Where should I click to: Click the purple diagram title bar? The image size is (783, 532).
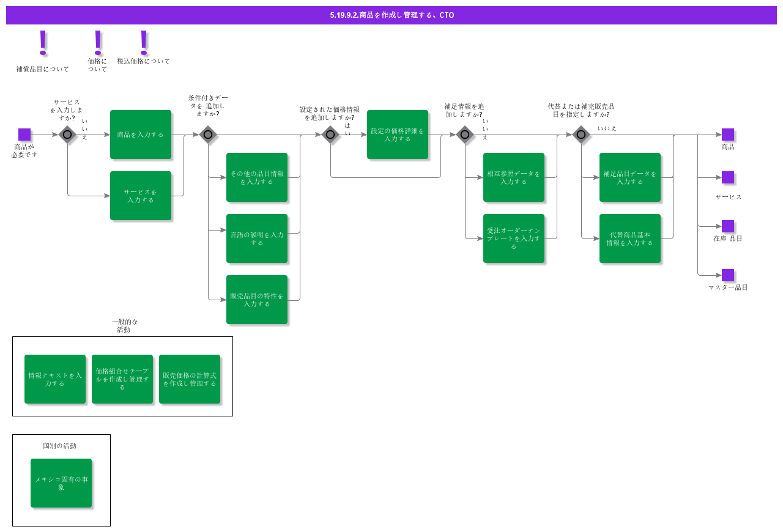coord(391,15)
